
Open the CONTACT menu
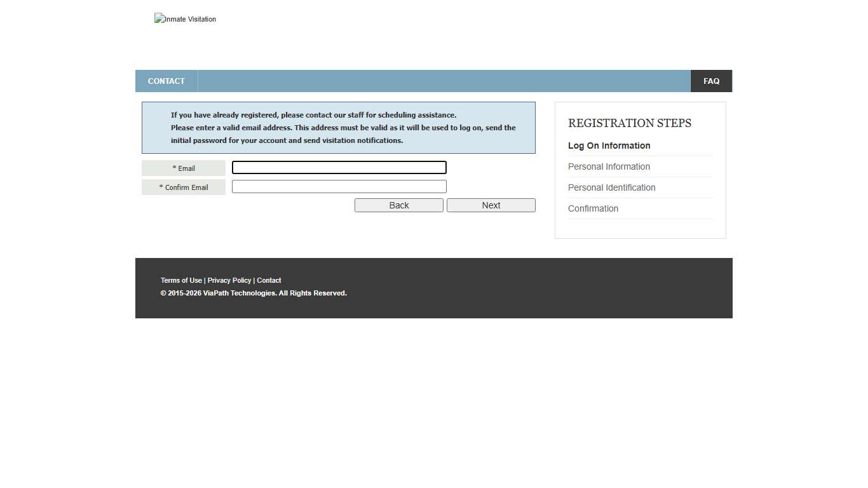pyautogui.click(x=166, y=81)
